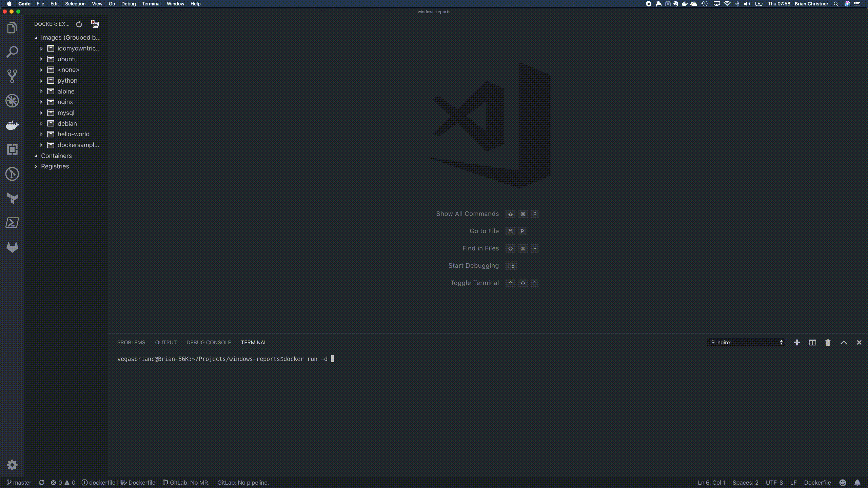Split the terminal pane
Image resolution: width=868 pixels, height=488 pixels.
point(812,343)
